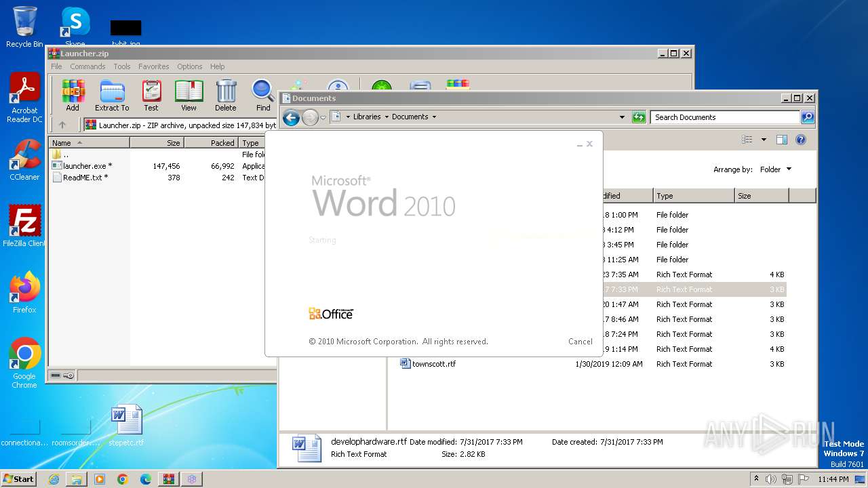Click the search magnifier icon in Documents
Viewport: 868px width, 488px height.
(807, 117)
